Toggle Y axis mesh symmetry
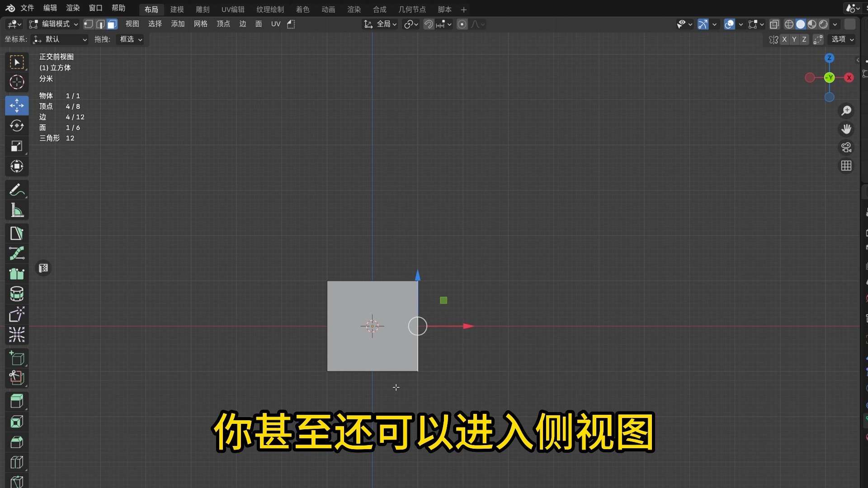This screenshot has height=488, width=868. point(794,39)
